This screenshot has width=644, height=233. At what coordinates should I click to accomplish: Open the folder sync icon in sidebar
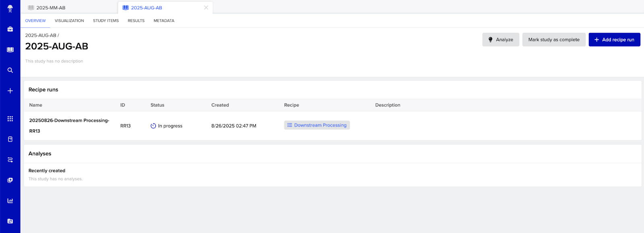10,221
